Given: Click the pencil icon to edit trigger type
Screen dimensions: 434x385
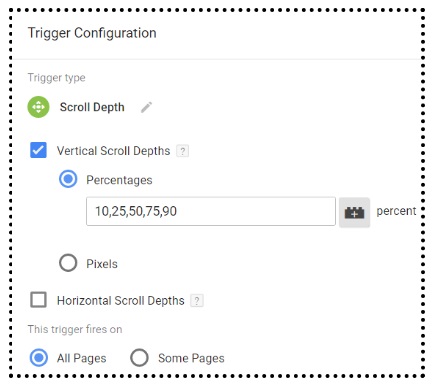Looking at the screenshot, I should click(146, 107).
